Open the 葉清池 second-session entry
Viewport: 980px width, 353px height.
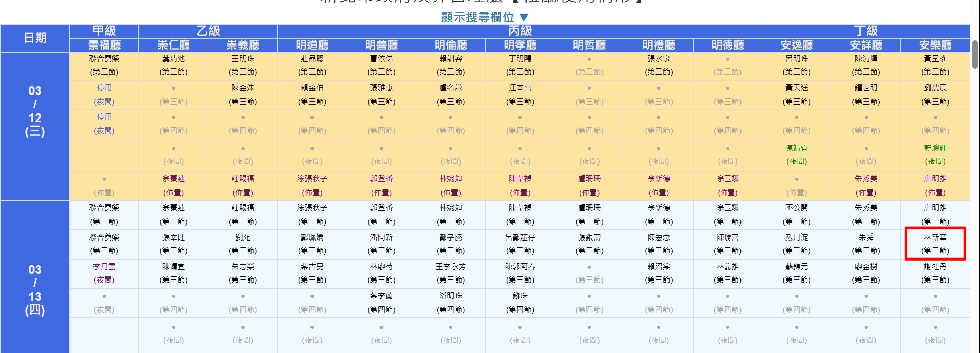pyautogui.click(x=174, y=65)
